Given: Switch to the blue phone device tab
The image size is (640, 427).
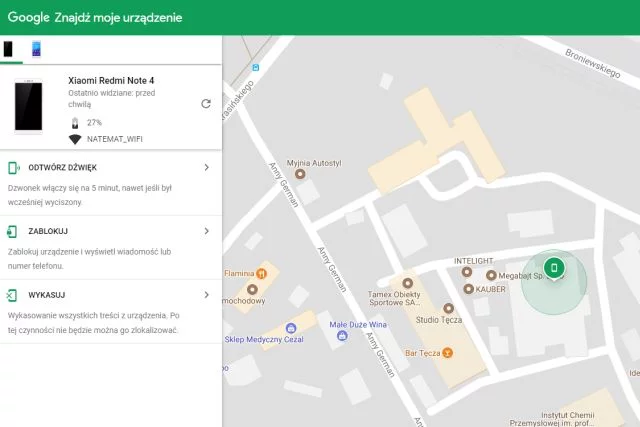Looking at the screenshot, I should pyautogui.click(x=36, y=49).
